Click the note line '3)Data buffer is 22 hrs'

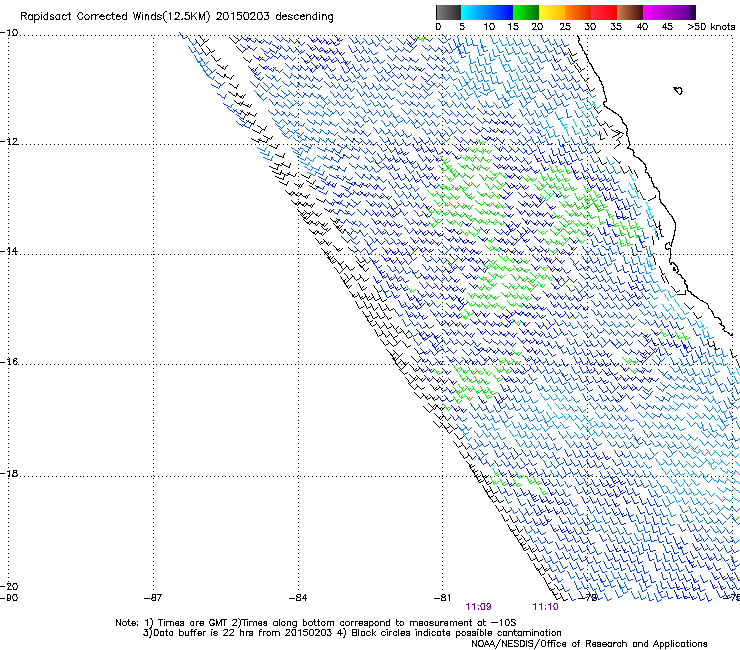coord(352,633)
